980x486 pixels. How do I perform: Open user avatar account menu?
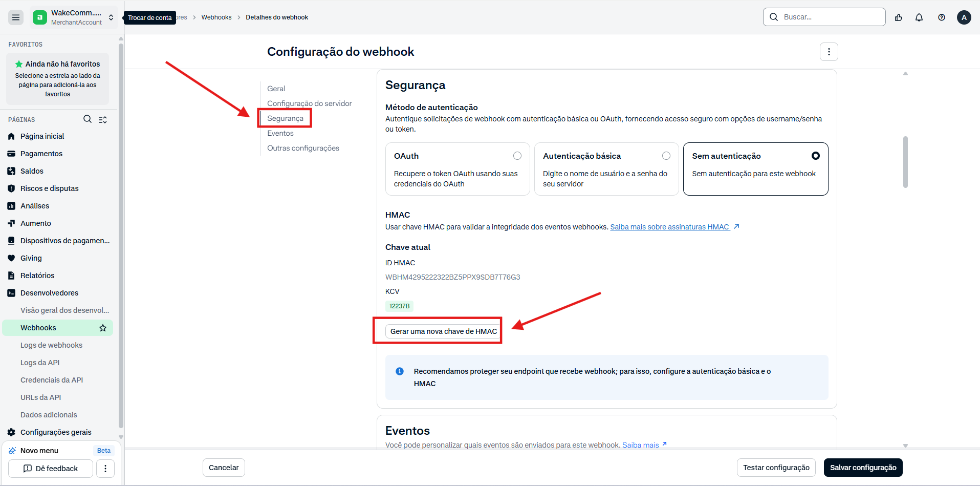point(964,17)
